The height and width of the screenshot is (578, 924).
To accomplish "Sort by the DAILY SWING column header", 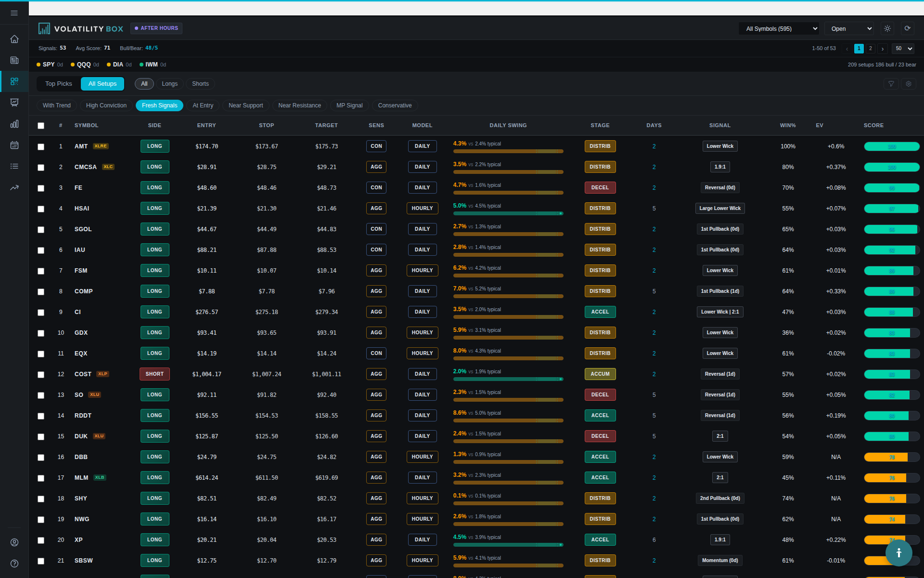I will (508, 125).
